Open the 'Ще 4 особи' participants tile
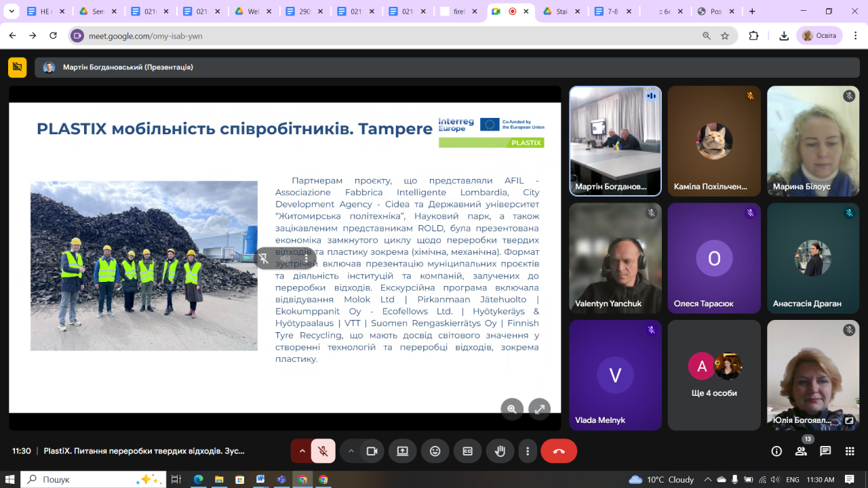Viewport: 868px width, 488px height. 714,375
